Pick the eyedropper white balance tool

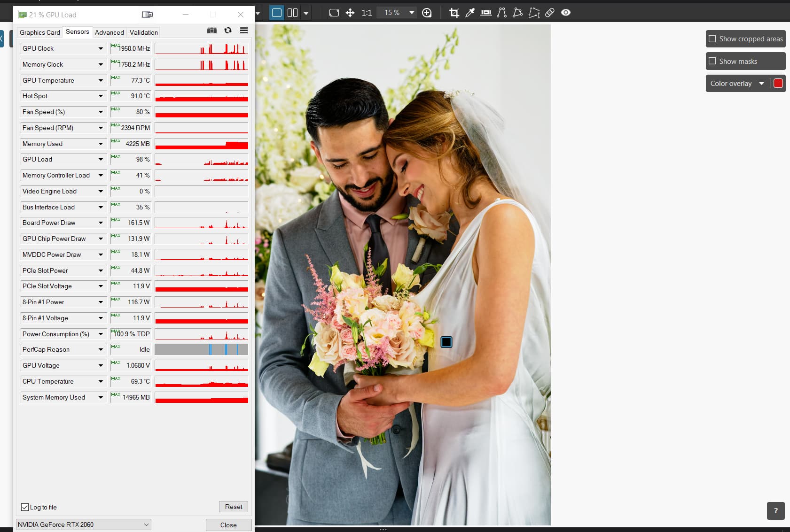(469, 13)
